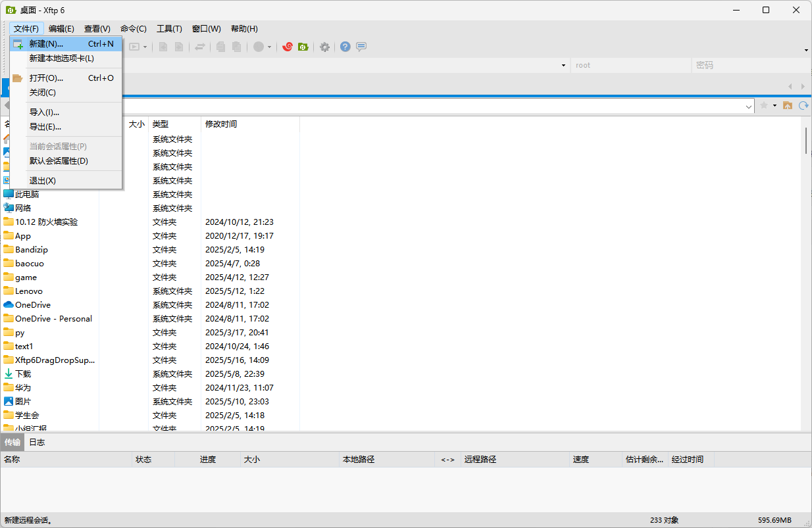Choose 导入(I)... menu entry
The image size is (812, 528).
(x=66, y=112)
